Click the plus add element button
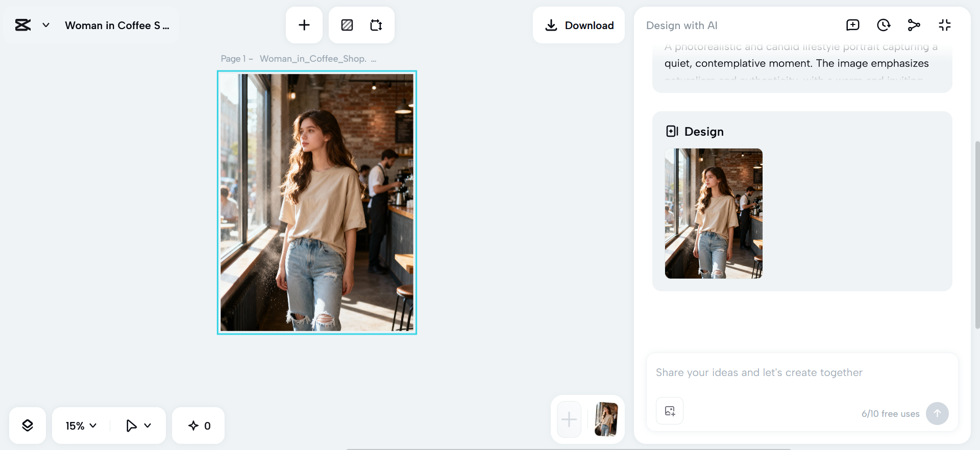Viewport: 980px width, 450px height. (x=304, y=25)
